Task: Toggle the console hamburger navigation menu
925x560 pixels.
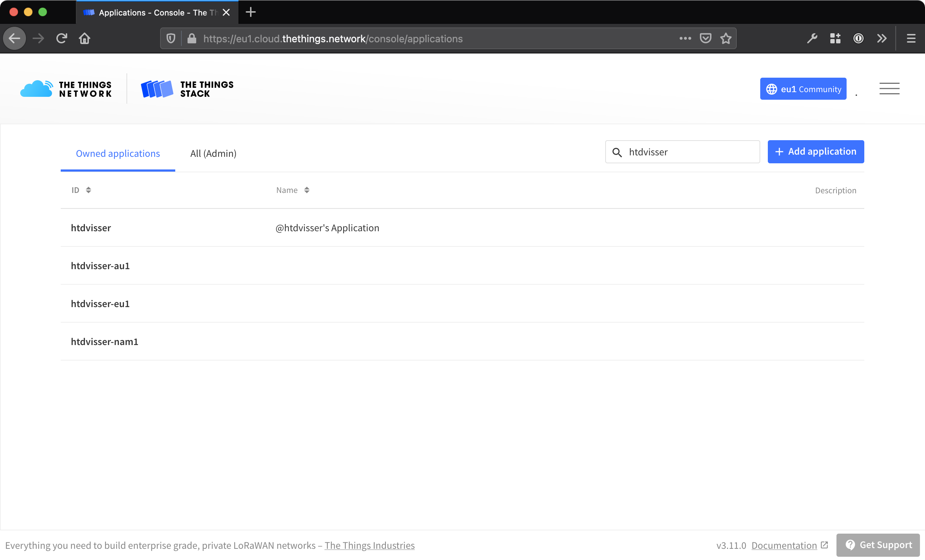Action: point(890,89)
